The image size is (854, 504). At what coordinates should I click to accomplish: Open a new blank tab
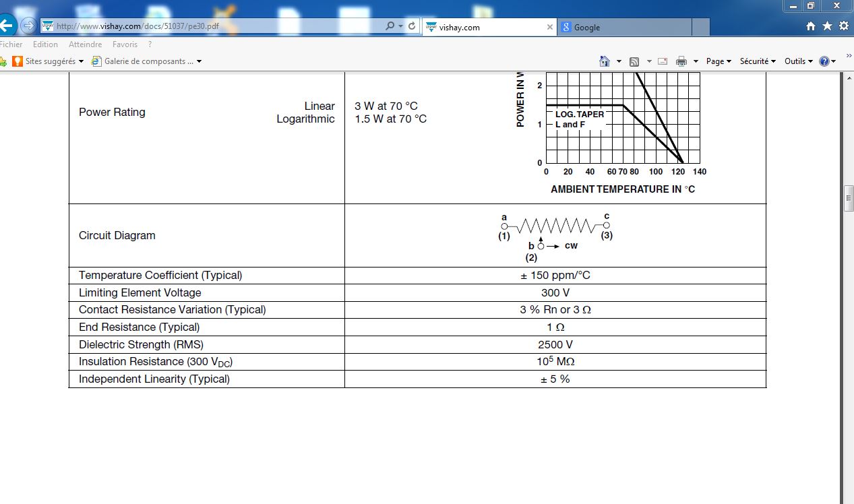701,27
